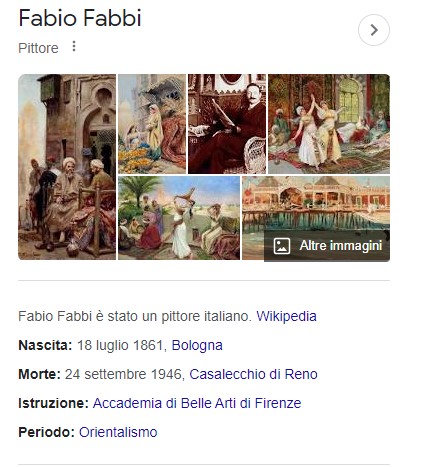Viewport: 430px width, 467px height.
Task: Click the birth date 18 luglio 1861
Action: click(122, 345)
